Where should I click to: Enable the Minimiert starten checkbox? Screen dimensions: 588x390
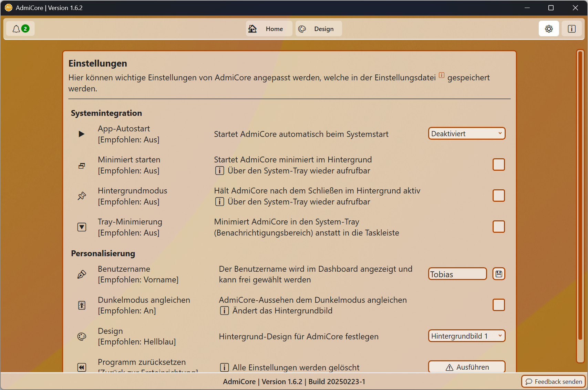498,164
